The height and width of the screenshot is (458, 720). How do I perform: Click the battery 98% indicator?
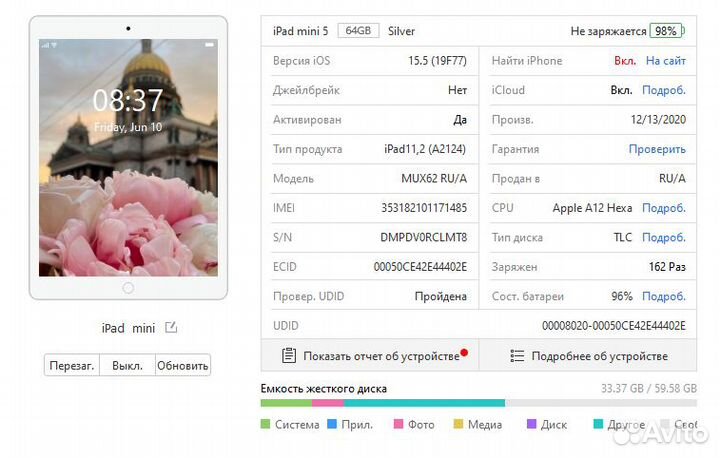click(x=667, y=31)
